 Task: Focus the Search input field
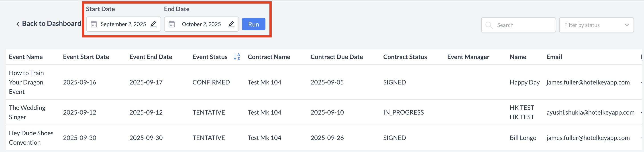(x=524, y=25)
